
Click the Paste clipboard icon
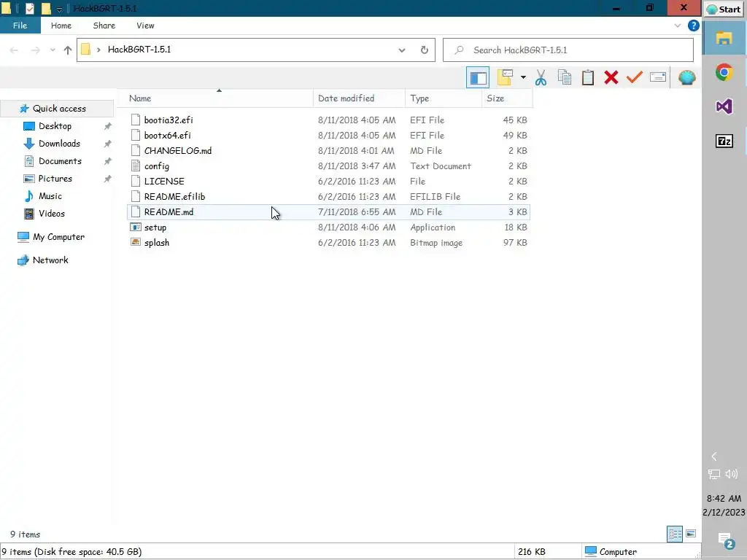coord(588,77)
